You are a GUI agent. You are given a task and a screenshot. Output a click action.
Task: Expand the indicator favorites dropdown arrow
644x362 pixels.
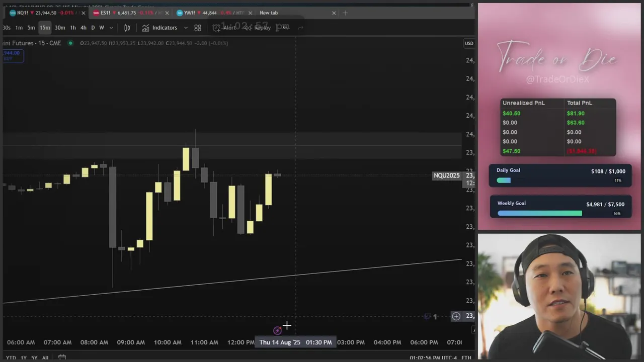(x=186, y=28)
